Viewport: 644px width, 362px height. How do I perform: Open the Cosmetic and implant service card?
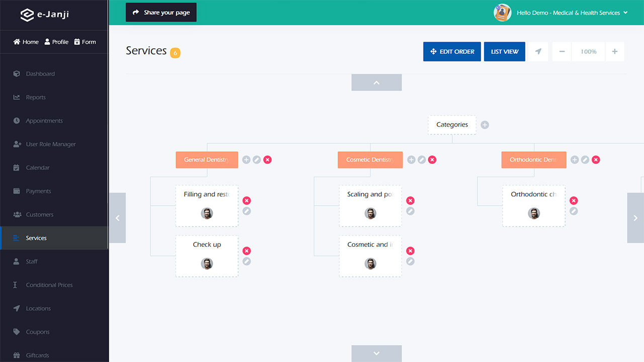click(370, 256)
